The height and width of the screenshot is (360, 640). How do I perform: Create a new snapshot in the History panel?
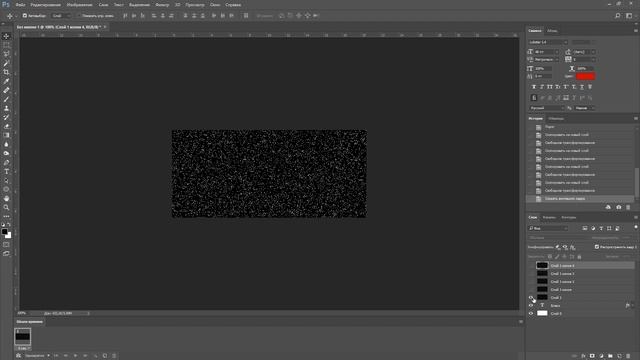click(619, 207)
